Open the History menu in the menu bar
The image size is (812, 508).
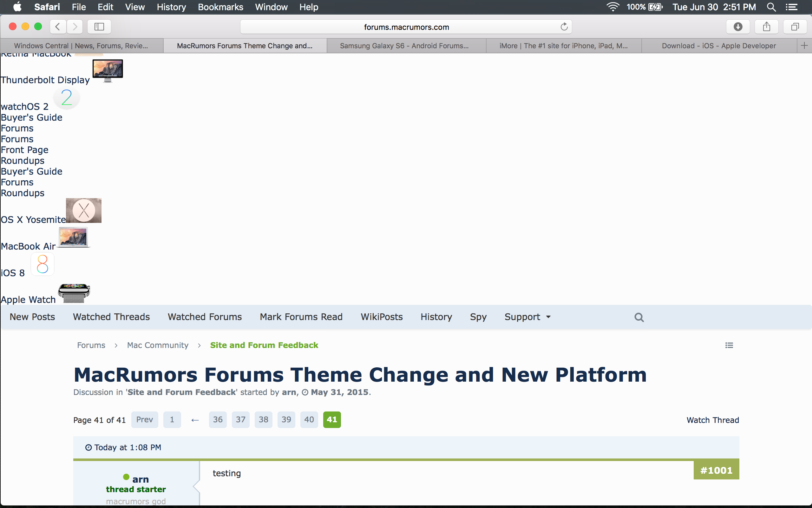(172, 7)
